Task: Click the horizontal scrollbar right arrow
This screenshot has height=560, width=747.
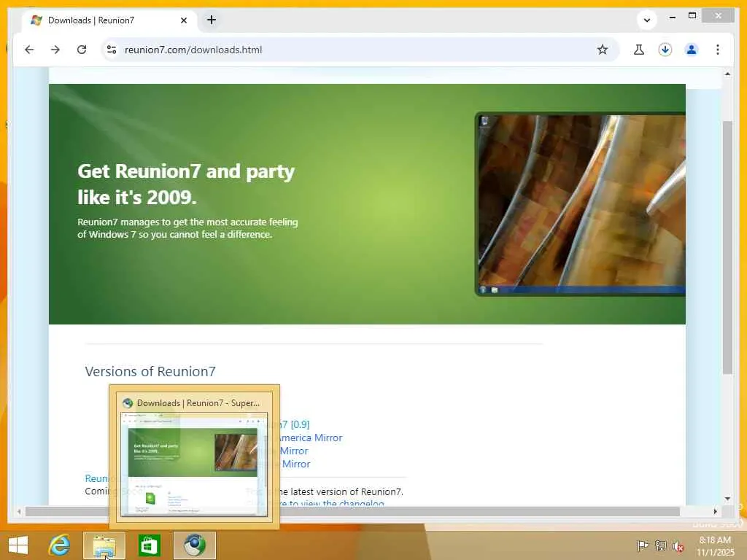Action: [x=715, y=511]
